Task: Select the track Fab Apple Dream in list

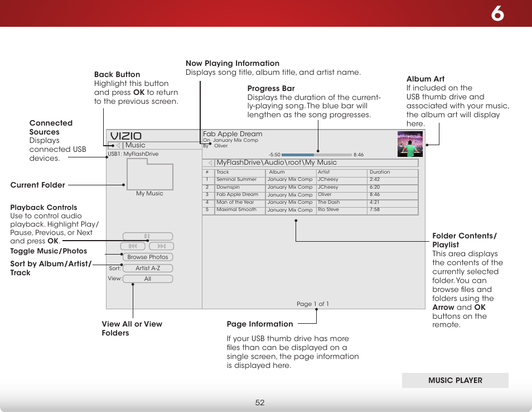Action: click(238, 195)
